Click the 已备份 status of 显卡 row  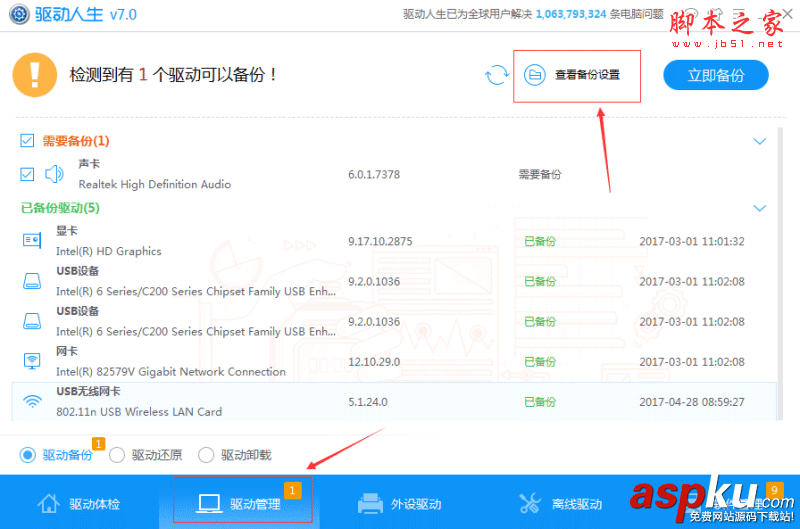[x=540, y=241]
